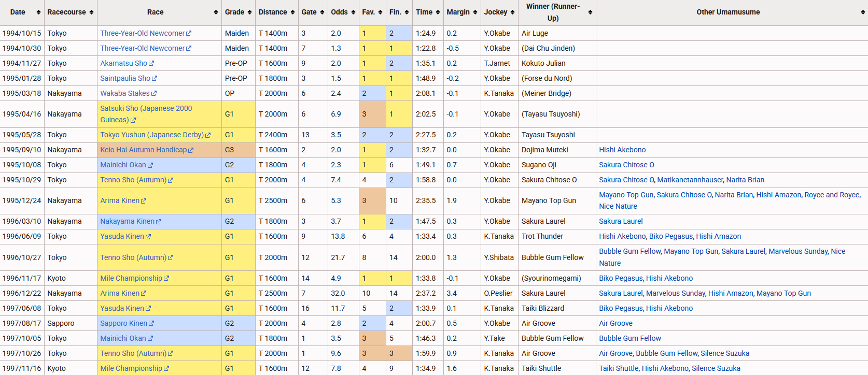868x375 pixels.
Task: Sort by Fav. column arrows
Action: click(x=380, y=12)
